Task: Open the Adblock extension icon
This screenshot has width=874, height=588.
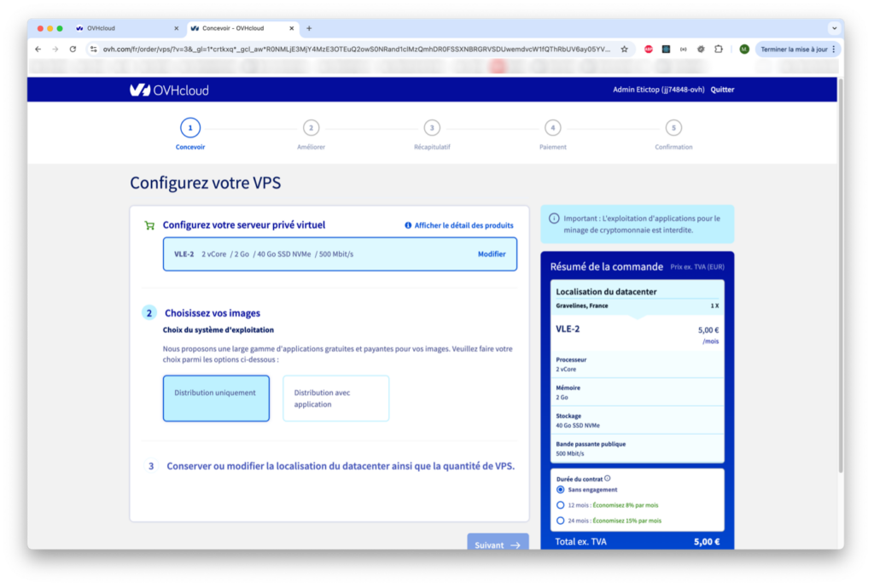Action: point(649,49)
